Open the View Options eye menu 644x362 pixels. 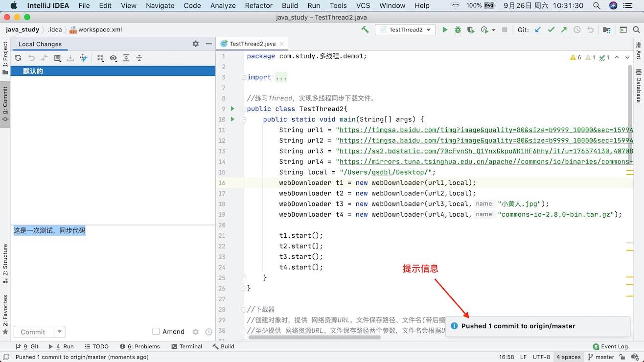point(114,58)
